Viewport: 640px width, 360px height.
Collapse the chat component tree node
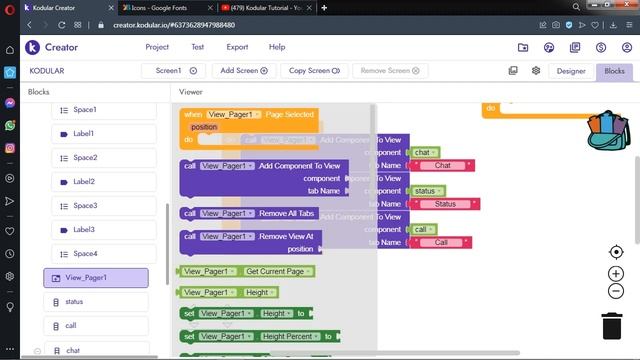pos(37,351)
